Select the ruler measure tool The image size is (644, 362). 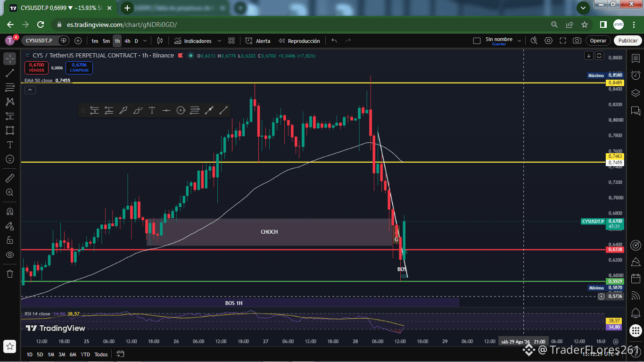coord(10,178)
